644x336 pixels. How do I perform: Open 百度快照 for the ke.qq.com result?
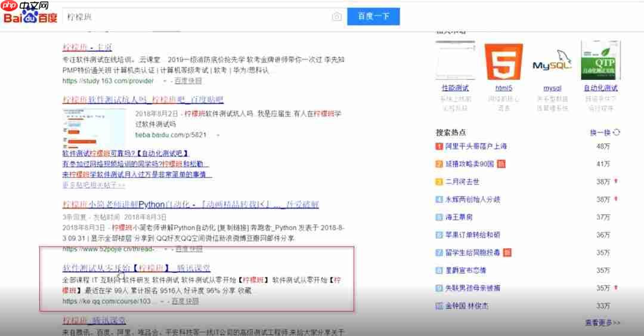pos(185,301)
